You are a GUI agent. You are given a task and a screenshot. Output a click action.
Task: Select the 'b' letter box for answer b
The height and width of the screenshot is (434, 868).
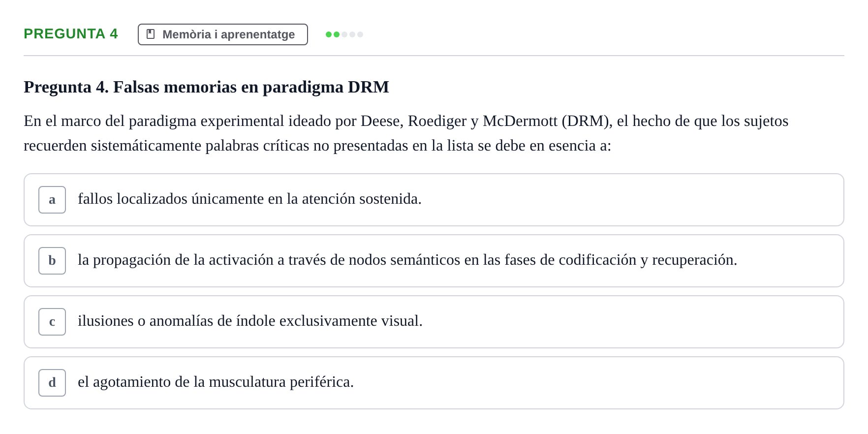[52, 261]
